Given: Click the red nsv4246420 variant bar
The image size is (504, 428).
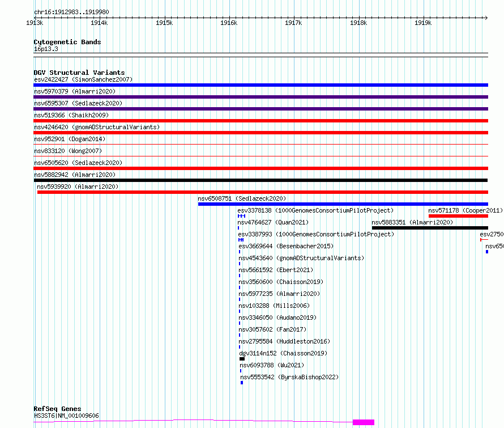Looking at the screenshot, I should pyautogui.click(x=260, y=133).
